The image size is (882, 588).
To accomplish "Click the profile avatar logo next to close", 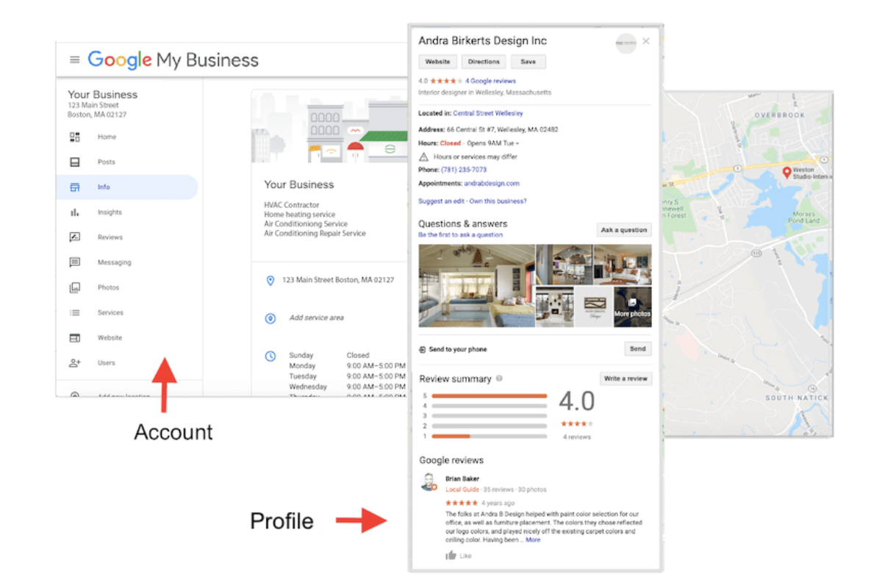I will click(x=625, y=43).
